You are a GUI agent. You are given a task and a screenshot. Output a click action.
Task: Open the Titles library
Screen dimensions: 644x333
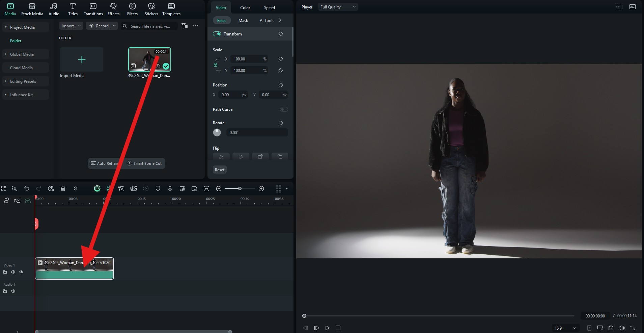pyautogui.click(x=73, y=9)
